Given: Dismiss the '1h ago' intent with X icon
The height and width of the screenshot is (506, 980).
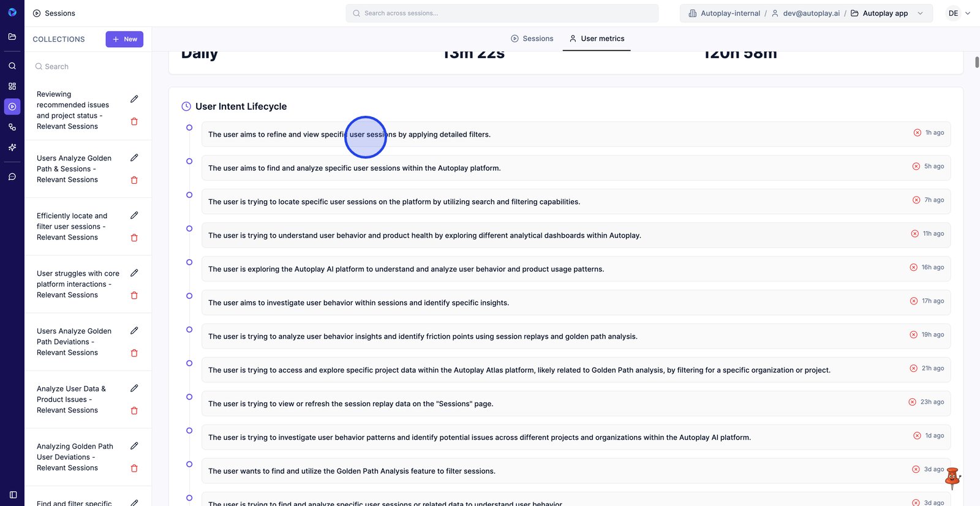Looking at the screenshot, I should click(x=917, y=133).
